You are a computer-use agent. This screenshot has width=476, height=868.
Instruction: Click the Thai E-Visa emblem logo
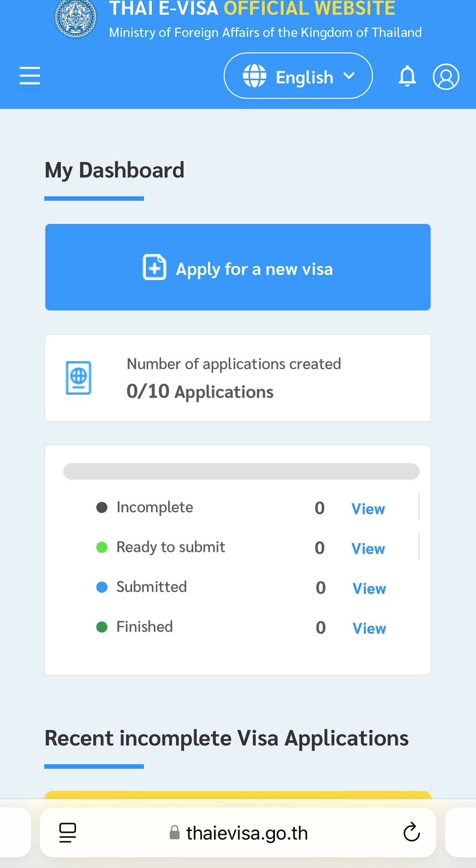76,19
